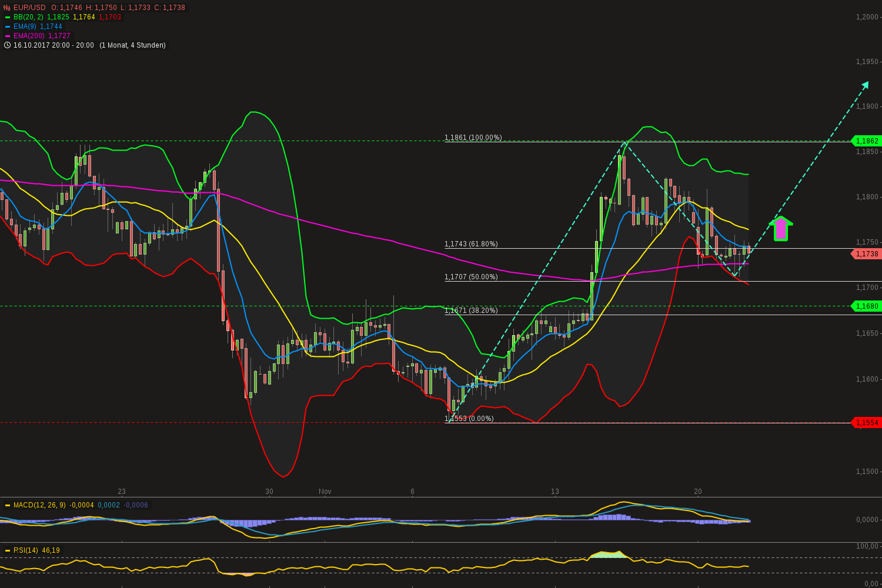Viewport: 882px width, 588px height.
Task: Click the 1,1500 price axis label
Action: pos(867,472)
